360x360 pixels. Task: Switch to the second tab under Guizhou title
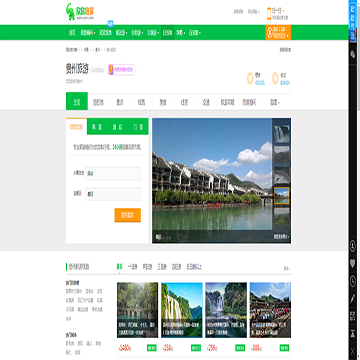click(x=98, y=103)
